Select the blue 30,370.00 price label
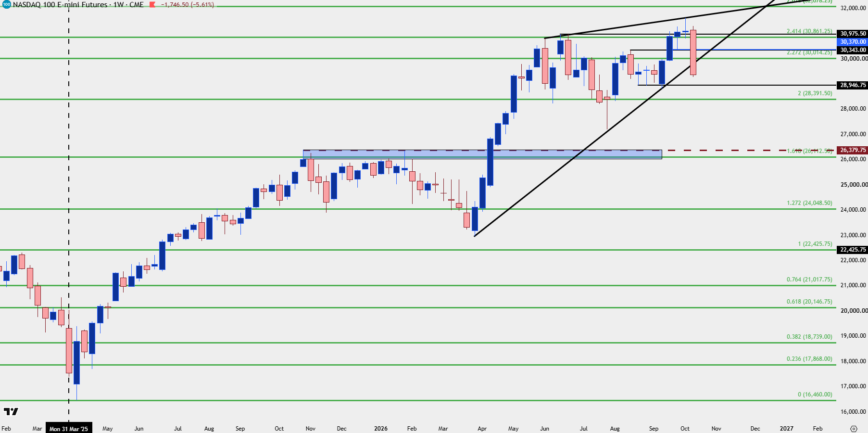This screenshot has width=868, height=433. 853,42
